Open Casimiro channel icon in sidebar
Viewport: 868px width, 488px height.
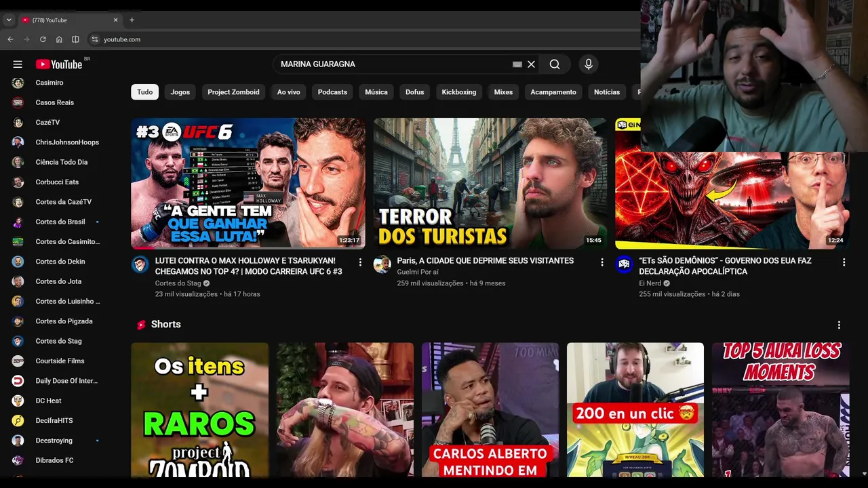click(18, 83)
